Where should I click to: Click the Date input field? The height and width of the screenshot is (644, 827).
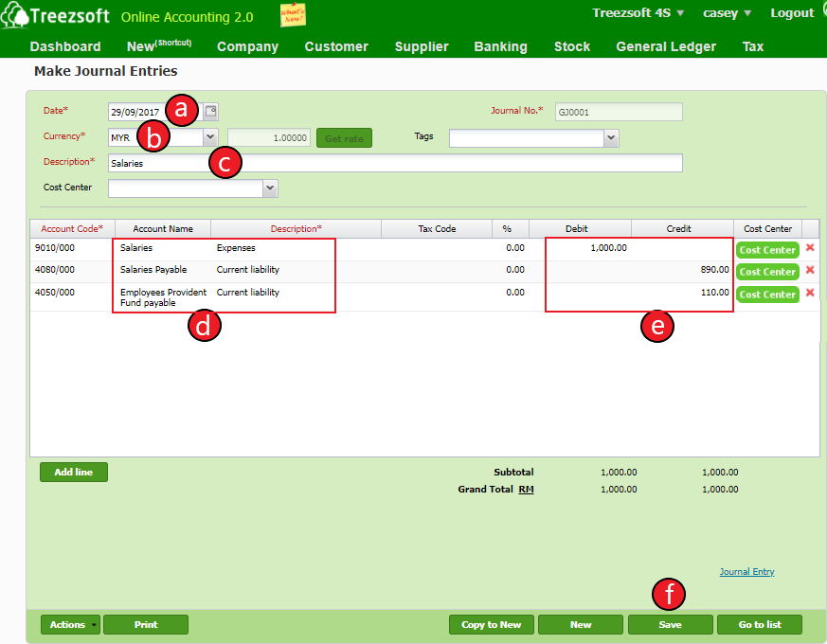156,112
